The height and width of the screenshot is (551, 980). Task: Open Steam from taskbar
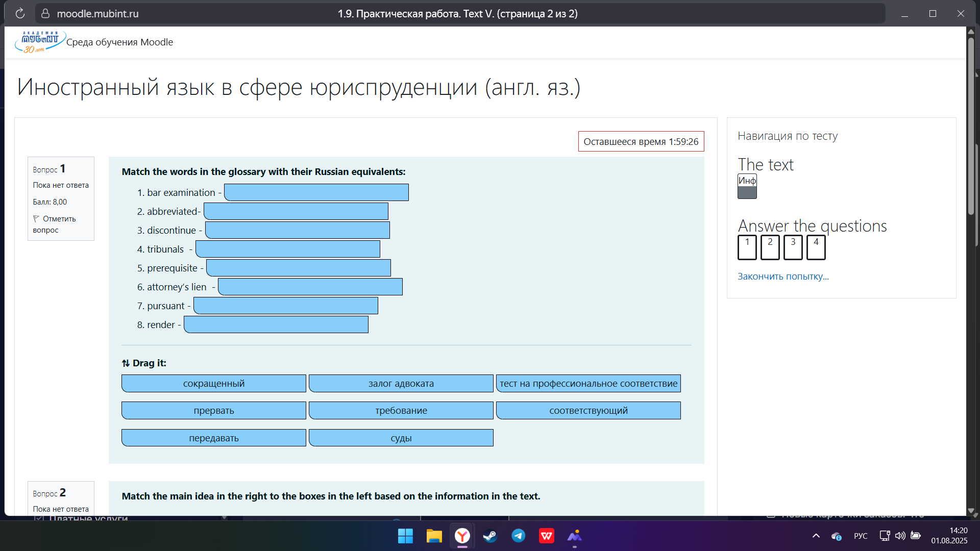[x=490, y=536]
